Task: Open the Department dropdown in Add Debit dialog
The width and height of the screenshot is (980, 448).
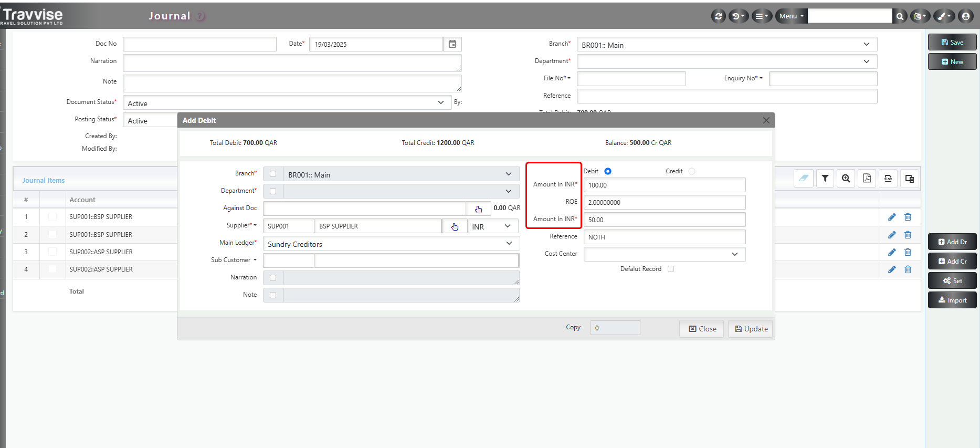Action: [x=401, y=191]
